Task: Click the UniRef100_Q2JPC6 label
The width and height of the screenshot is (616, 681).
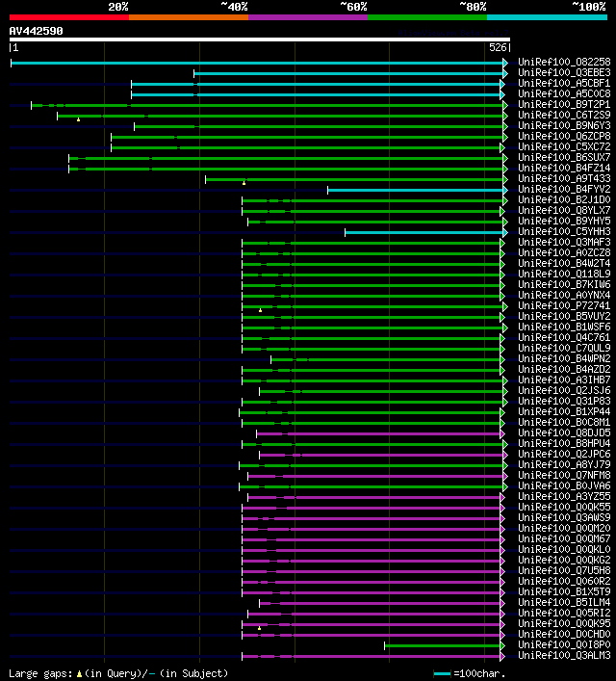Action: click(x=564, y=455)
